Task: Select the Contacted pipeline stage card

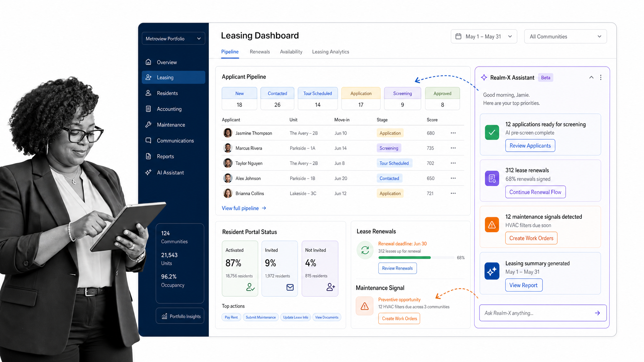Action: (277, 98)
